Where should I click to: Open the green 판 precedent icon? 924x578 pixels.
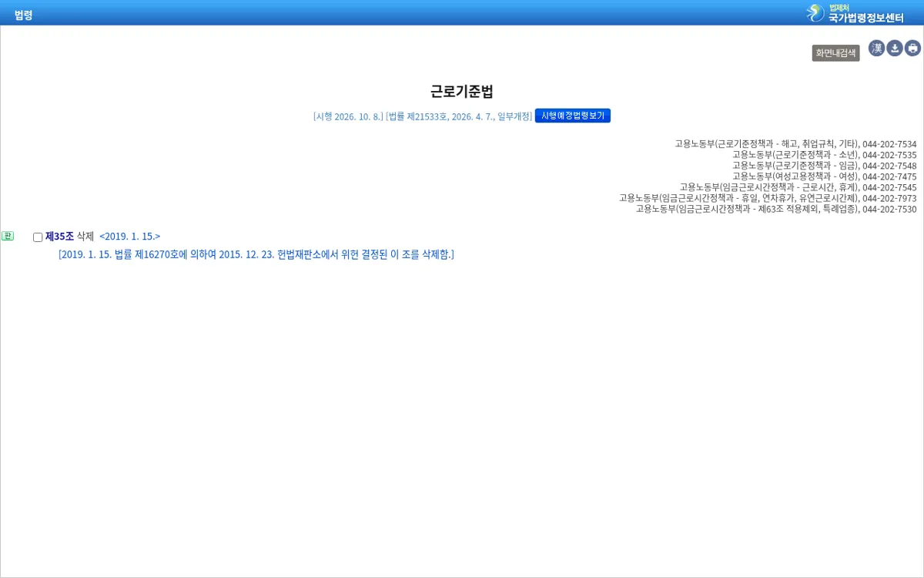tap(8, 236)
